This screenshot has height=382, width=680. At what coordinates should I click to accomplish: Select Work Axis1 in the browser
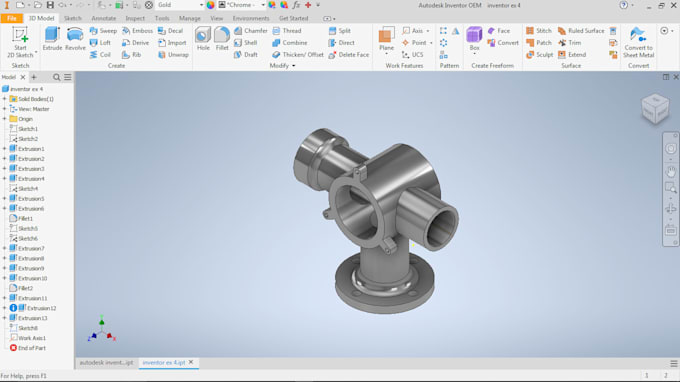(x=28, y=338)
